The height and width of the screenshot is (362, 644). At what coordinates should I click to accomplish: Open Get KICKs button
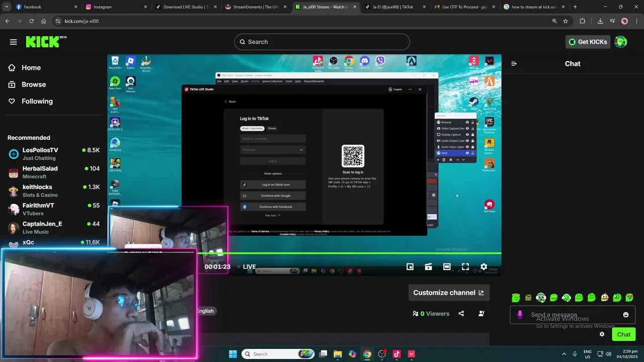[x=588, y=42]
